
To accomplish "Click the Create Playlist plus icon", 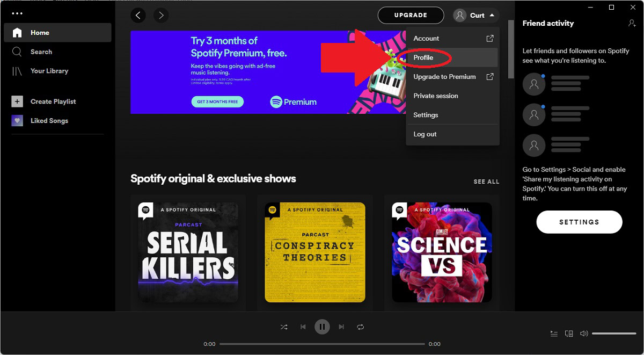I will 17,102.
